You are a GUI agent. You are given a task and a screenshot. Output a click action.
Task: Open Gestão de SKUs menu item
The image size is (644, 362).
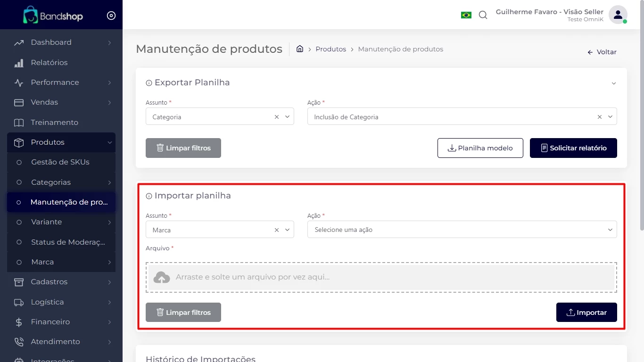coord(60,162)
